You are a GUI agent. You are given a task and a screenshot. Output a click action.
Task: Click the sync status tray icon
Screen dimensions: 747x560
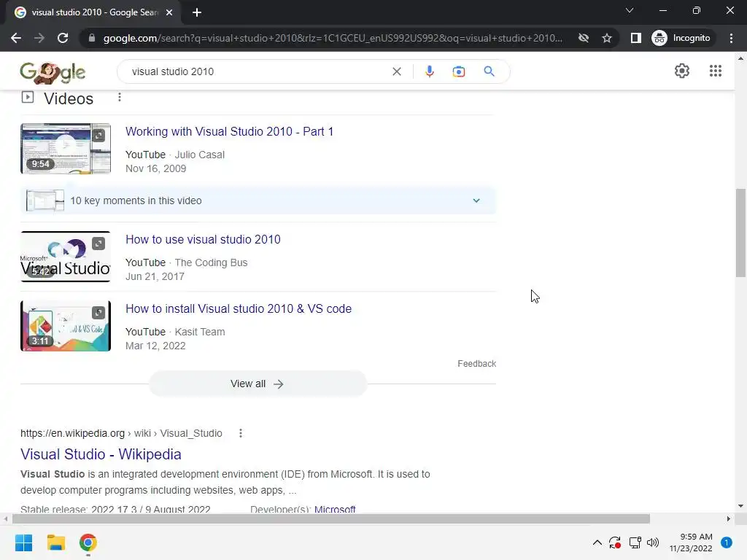click(x=615, y=542)
